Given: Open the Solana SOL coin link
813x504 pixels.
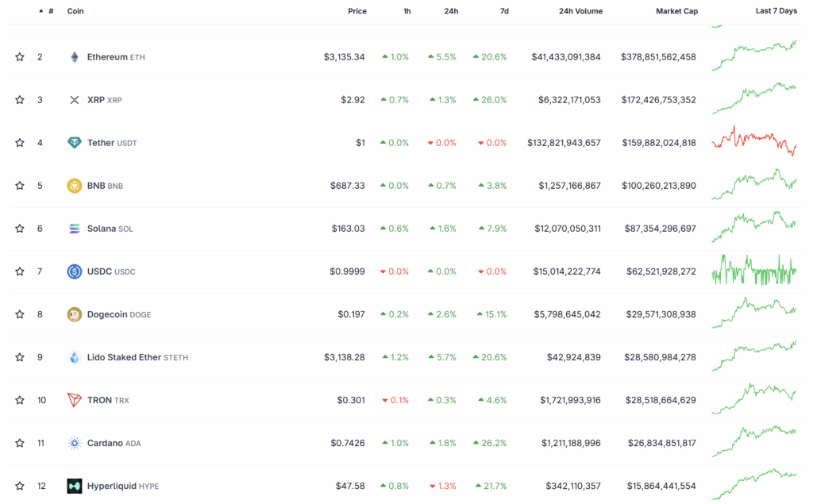Looking at the screenshot, I should point(110,229).
